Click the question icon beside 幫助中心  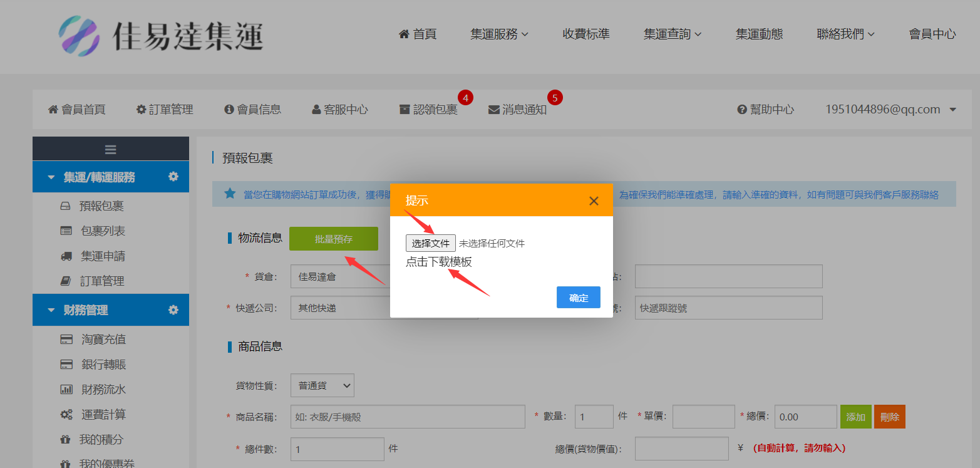pos(742,110)
